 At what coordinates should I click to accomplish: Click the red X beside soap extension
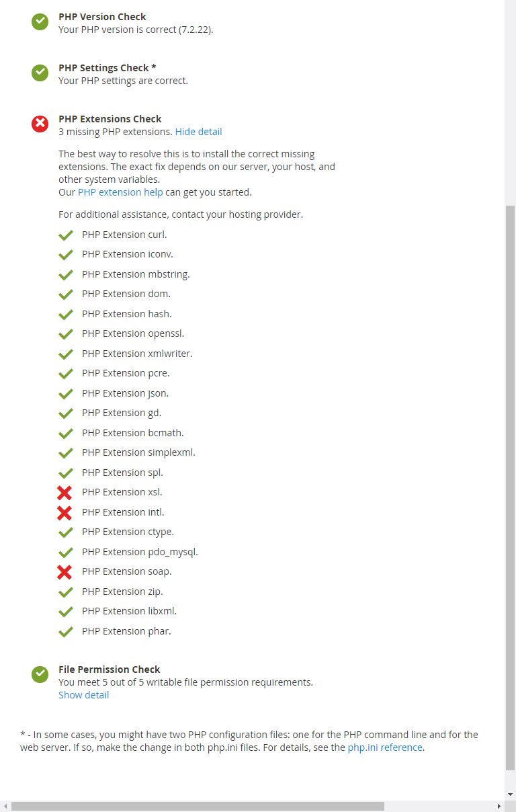tap(64, 572)
